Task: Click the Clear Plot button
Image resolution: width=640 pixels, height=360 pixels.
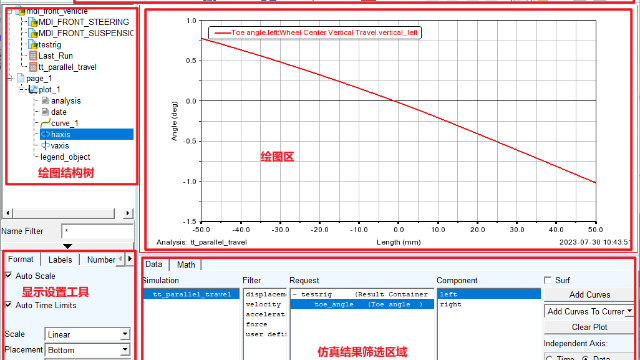Action: (x=589, y=327)
